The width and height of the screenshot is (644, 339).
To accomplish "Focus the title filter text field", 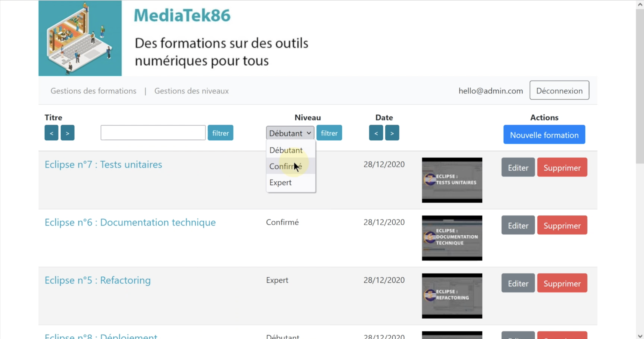I will tap(153, 133).
